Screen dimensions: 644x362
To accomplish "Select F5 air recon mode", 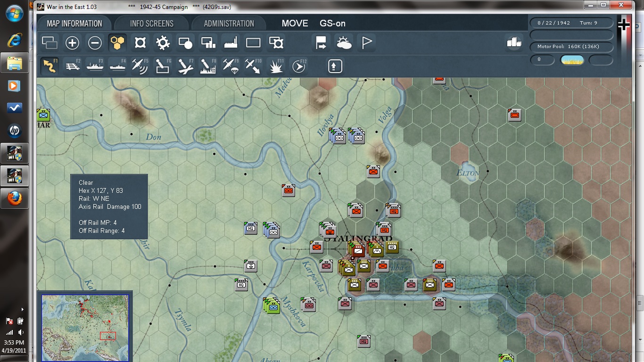I will [140, 66].
